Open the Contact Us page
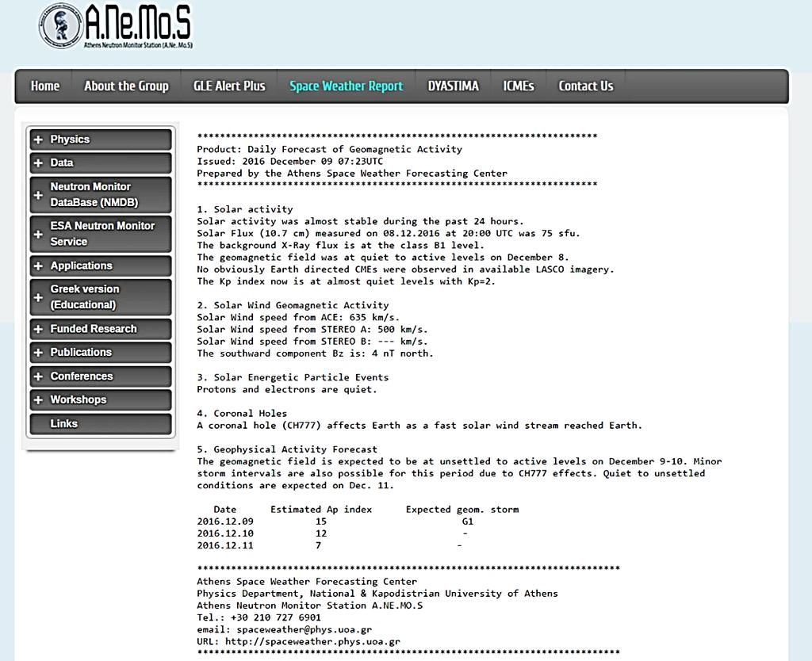Image resolution: width=812 pixels, height=661 pixels. (586, 86)
